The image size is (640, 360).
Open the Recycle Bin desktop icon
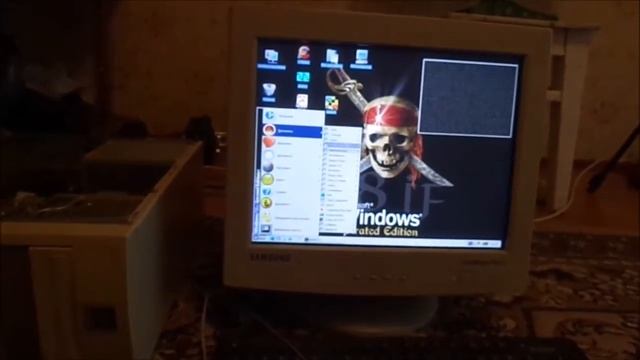269,92
